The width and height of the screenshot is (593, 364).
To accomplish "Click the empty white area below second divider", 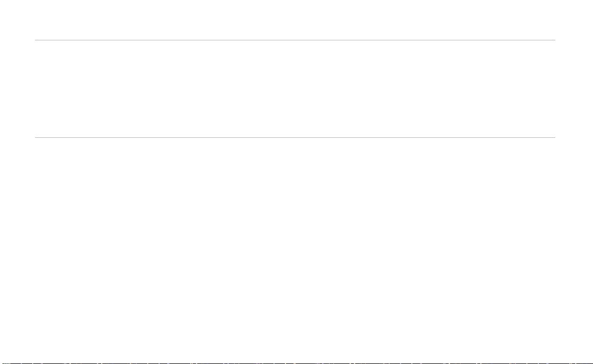I will [295, 249].
